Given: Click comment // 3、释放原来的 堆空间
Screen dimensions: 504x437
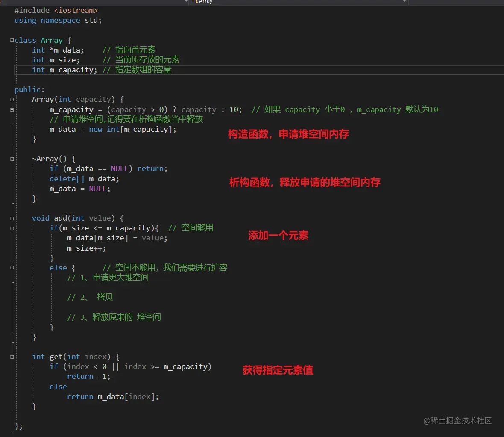Looking at the screenshot, I should [x=114, y=317].
